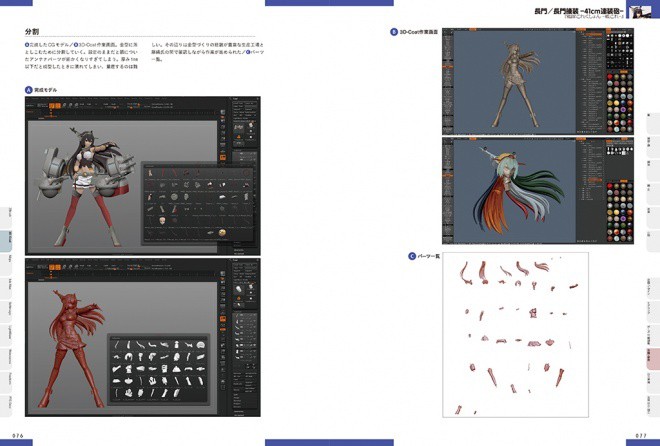This screenshot has height=446, width=660.
Task: Select the orange active tool in upper 3D-Coat left toolbar
Action: click(x=447, y=66)
